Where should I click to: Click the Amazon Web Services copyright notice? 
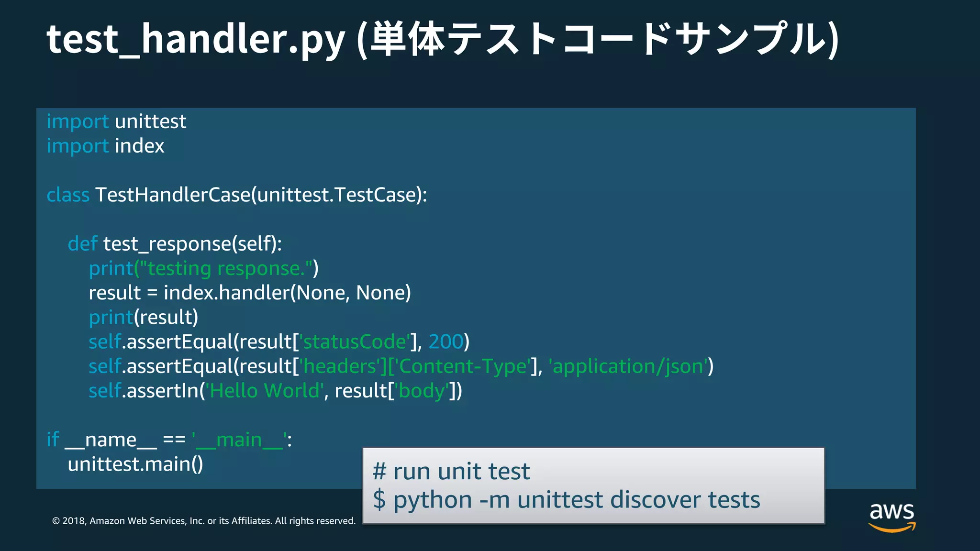(204, 521)
